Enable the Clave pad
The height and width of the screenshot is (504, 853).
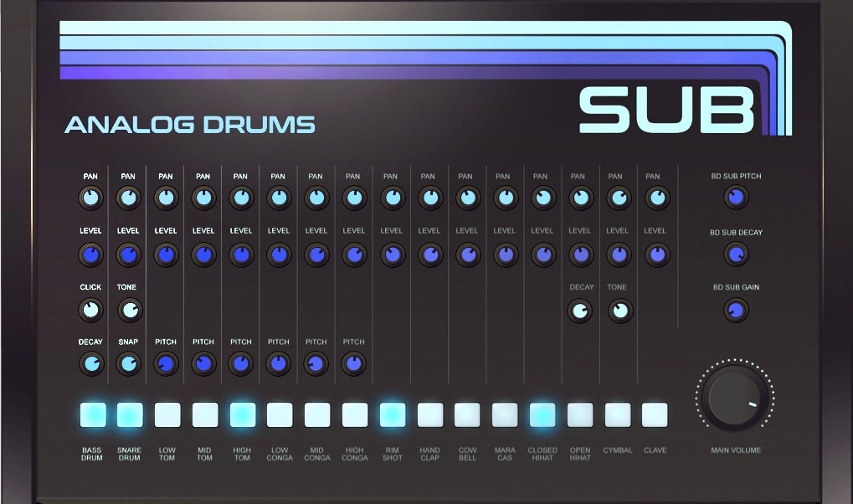655,413
